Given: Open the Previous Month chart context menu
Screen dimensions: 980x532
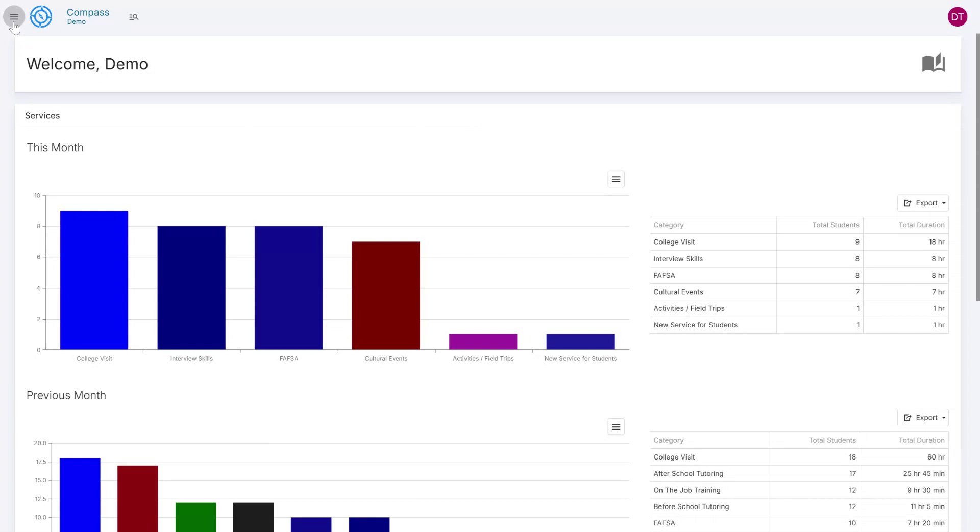Looking at the screenshot, I should [x=616, y=426].
